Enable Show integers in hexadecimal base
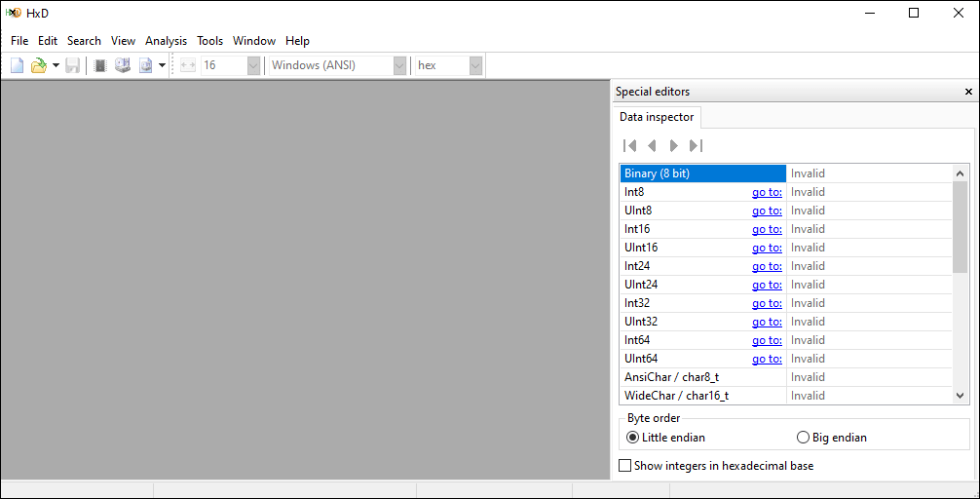The width and height of the screenshot is (980, 499). 716,466
